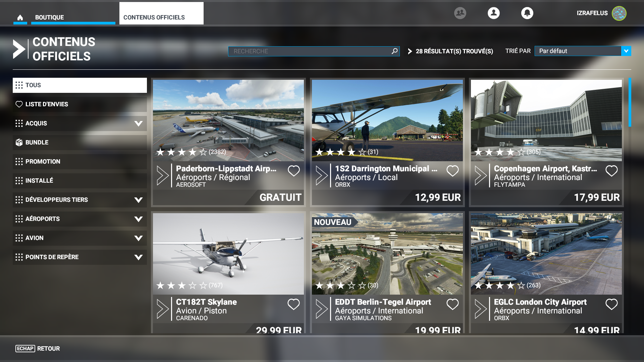Go to the home screen icon
Screen dimensions: 644x362
[20, 17]
